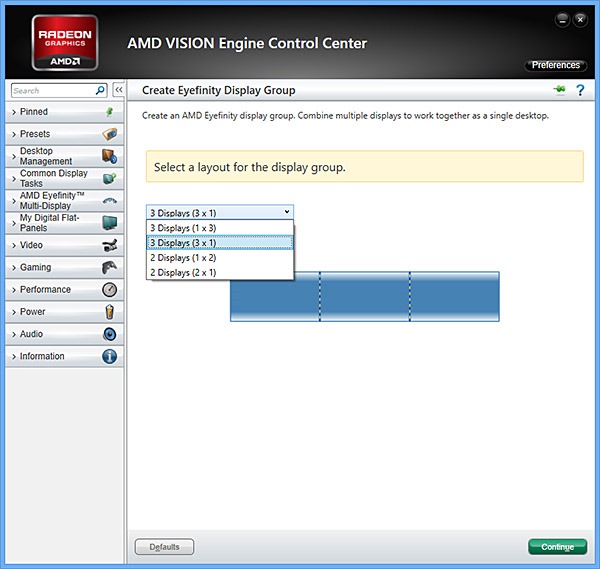
Task: Open the Preferences menu
Action: tap(555, 65)
